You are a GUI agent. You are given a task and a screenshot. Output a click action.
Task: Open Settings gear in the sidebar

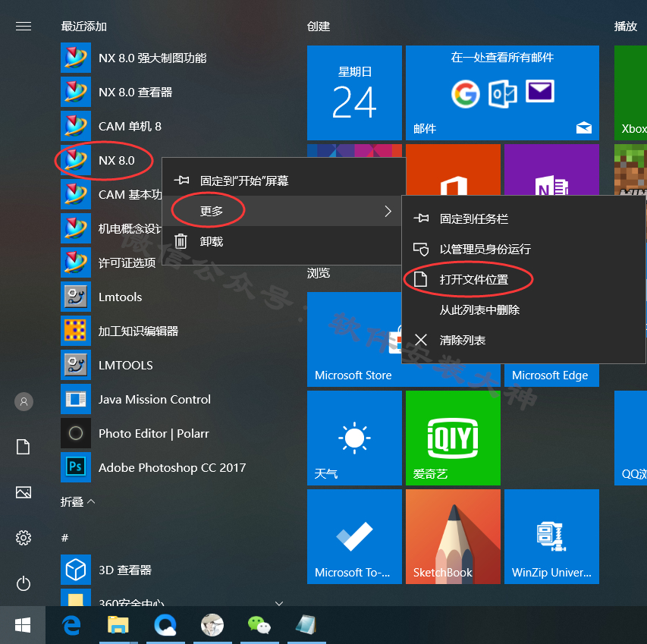point(23,538)
